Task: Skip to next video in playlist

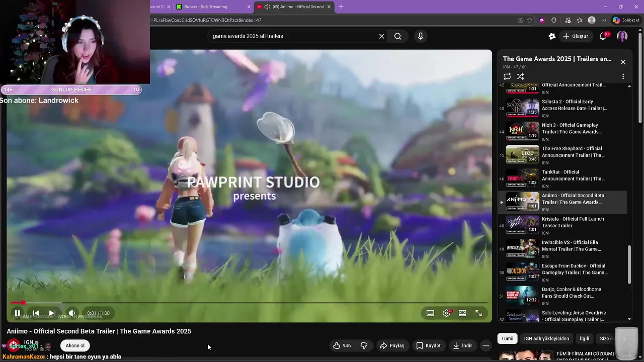Action: [52, 313]
